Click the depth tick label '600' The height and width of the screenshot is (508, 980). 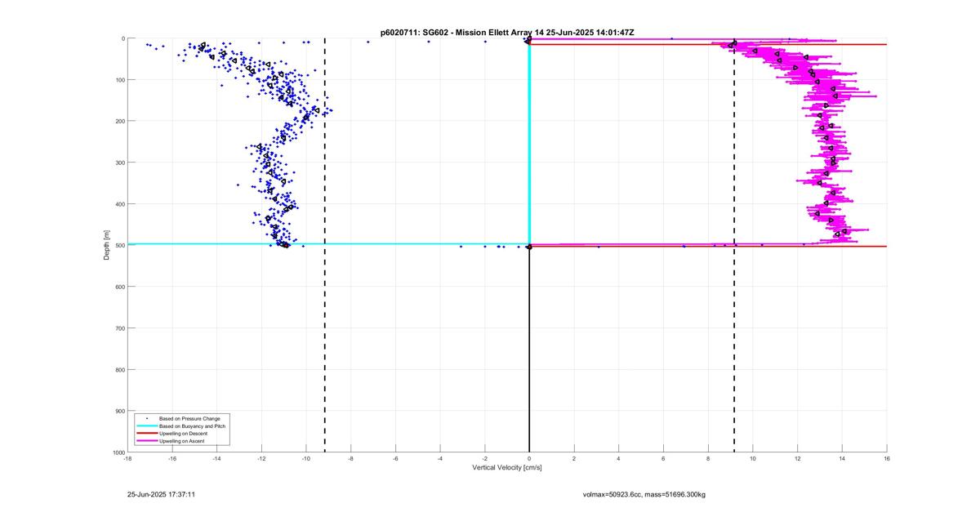[x=119, y=287]
